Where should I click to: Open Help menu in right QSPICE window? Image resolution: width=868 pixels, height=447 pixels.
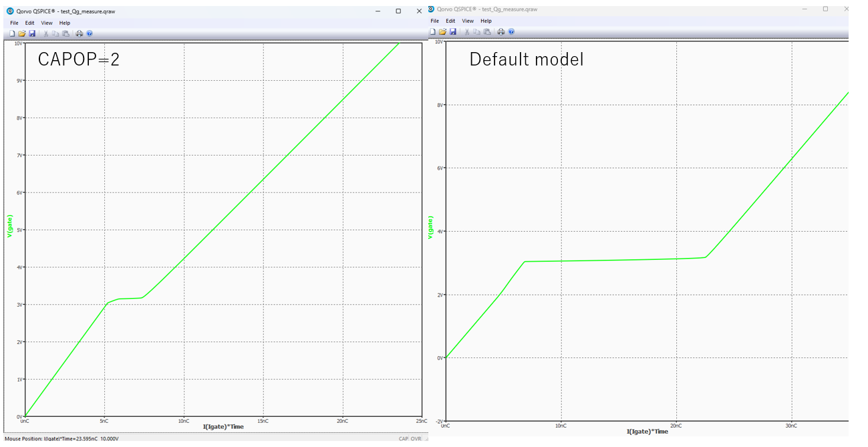[x=486, y=21]
